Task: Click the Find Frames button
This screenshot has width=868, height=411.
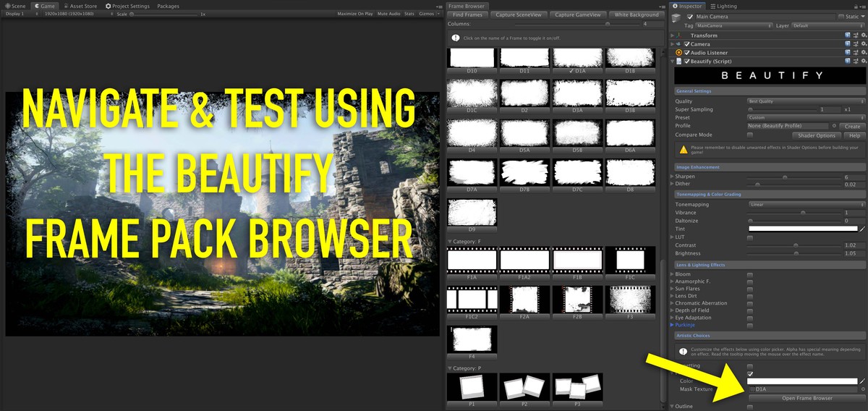Action: pyautogui.click(x=467, y=14)
